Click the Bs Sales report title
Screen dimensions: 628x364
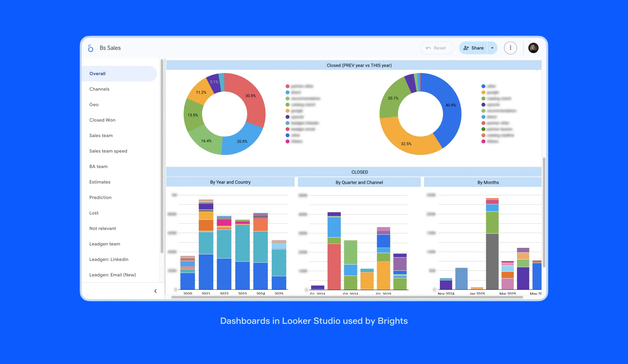pyautogui.click(x=110, y=48)
